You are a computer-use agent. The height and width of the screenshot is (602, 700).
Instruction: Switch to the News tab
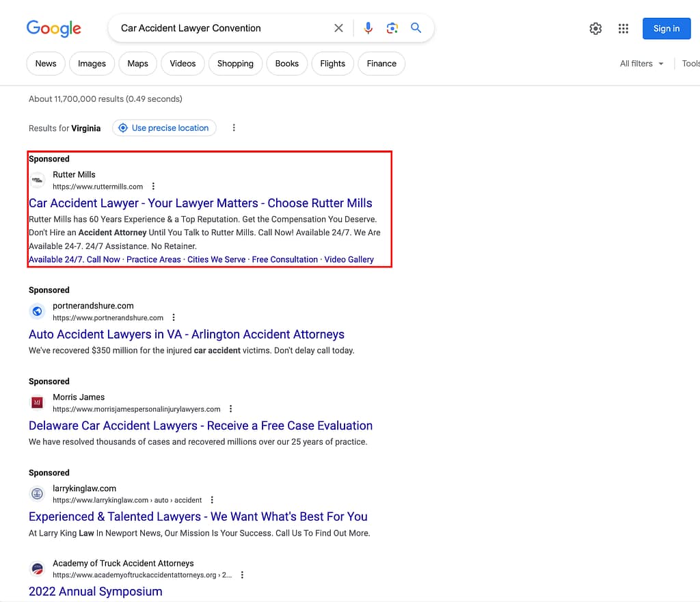[46, 64]
